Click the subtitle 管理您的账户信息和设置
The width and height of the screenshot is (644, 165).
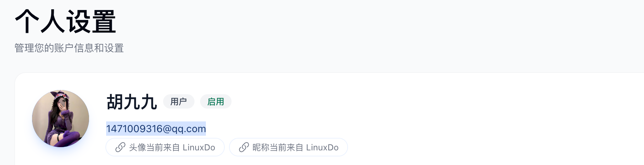[x=69, y=48]
